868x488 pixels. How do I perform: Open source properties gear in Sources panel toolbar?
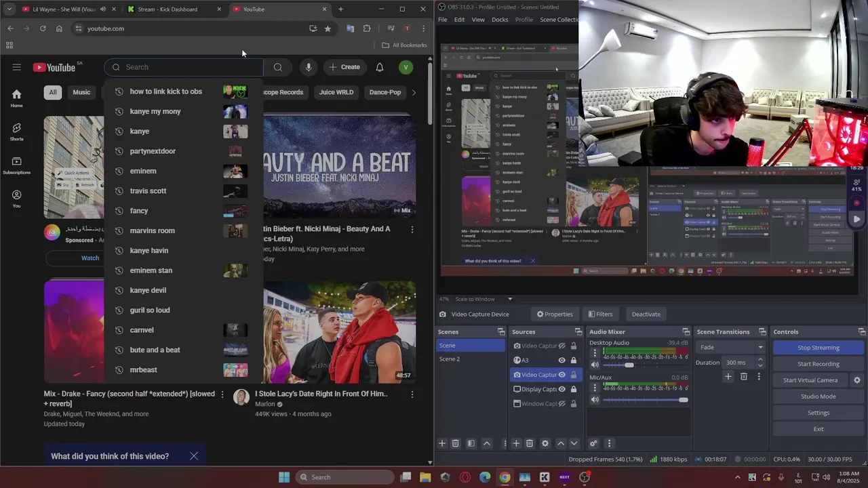[545, 443]
